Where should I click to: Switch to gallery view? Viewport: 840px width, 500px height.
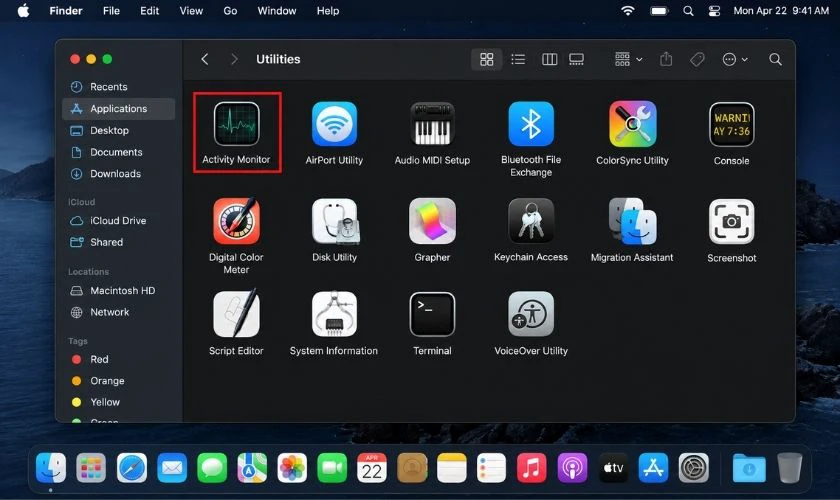click(576, 59)
